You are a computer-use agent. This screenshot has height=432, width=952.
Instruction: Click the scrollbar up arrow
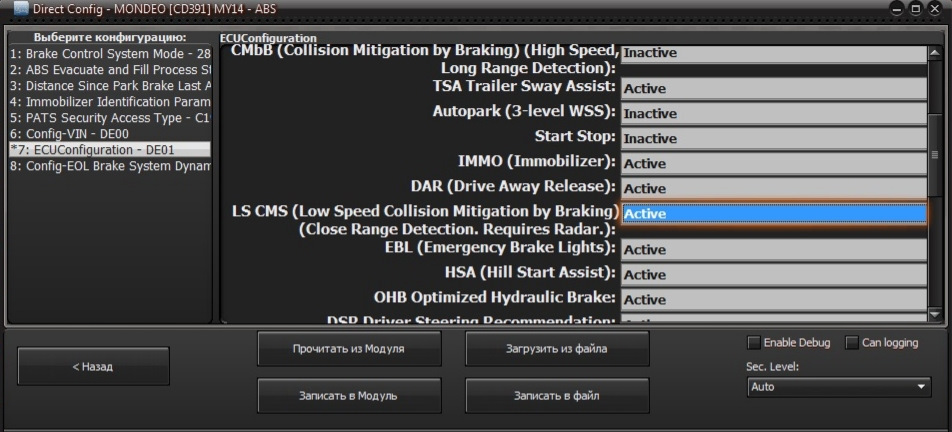coord(936,53)
